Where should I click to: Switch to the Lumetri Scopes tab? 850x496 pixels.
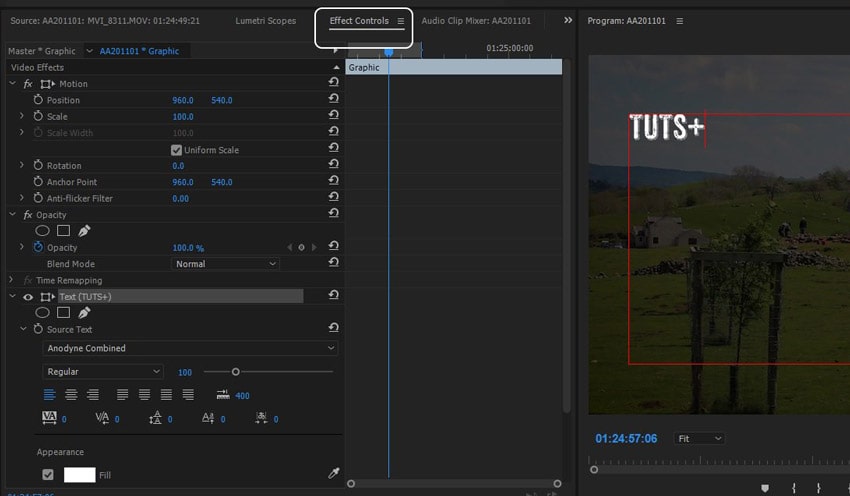[265, 21]
